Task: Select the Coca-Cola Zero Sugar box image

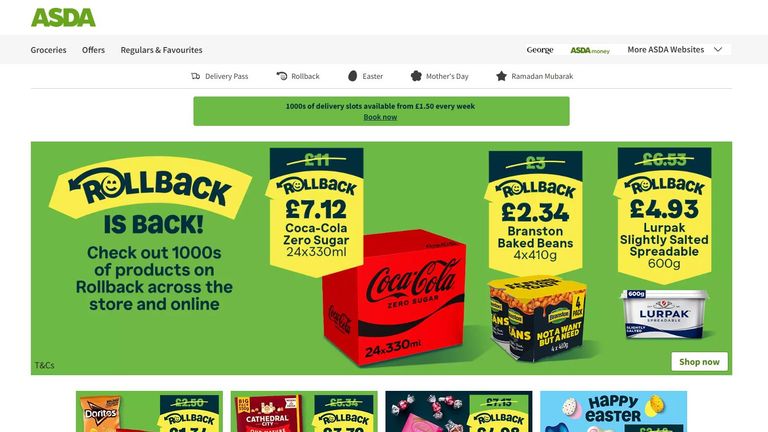Action: click(394, 297)
